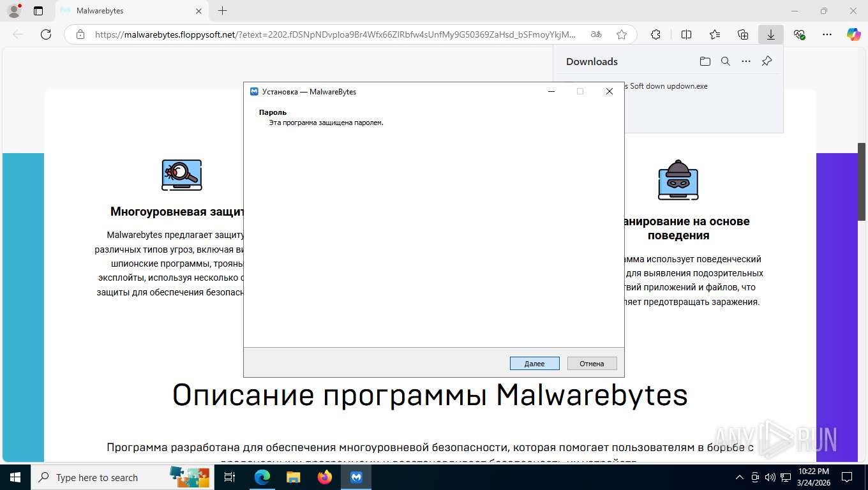The height and width of the screenshot is (490, 868).
Task: Open More options in Downloads panel
Action: pyautogui.click(x=746, y=61)
